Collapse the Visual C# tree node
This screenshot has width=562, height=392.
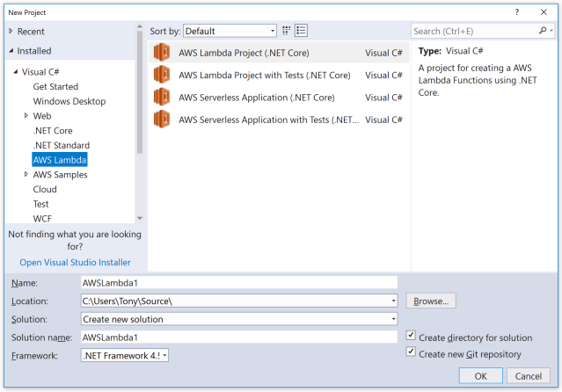[16, 72]
